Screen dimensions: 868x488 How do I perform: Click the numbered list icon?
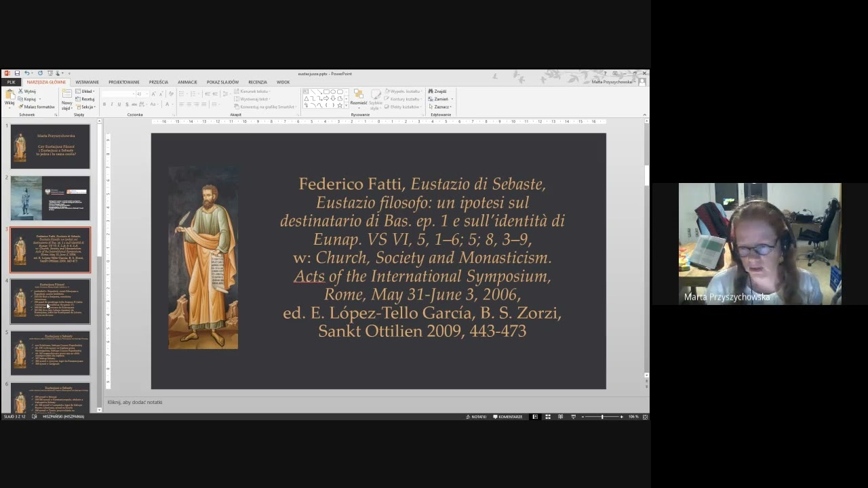pos(192,94)
